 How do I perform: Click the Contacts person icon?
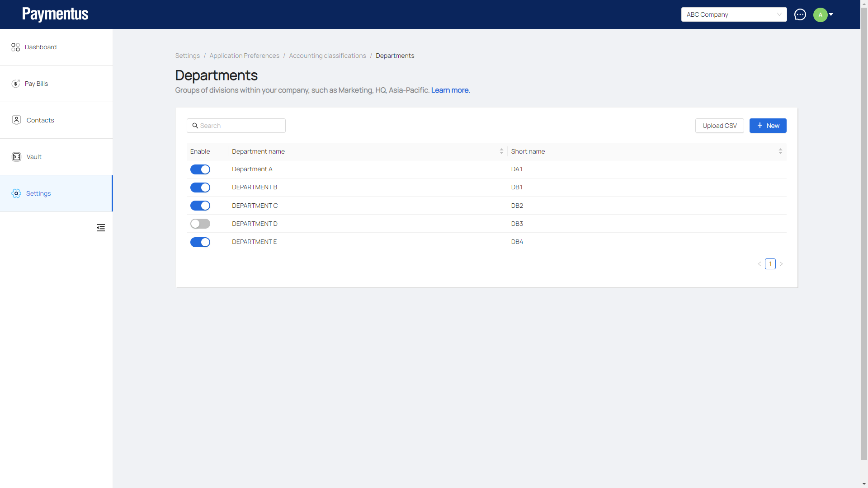16,120
